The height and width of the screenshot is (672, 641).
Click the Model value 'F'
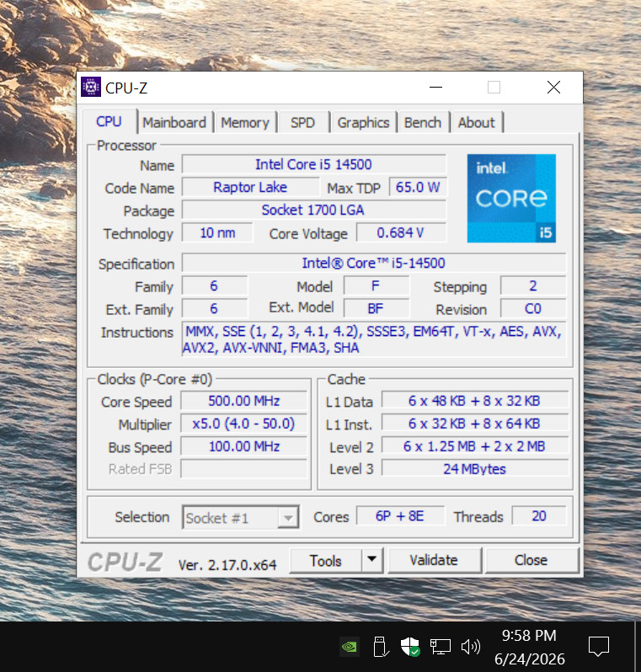(376, 285)
